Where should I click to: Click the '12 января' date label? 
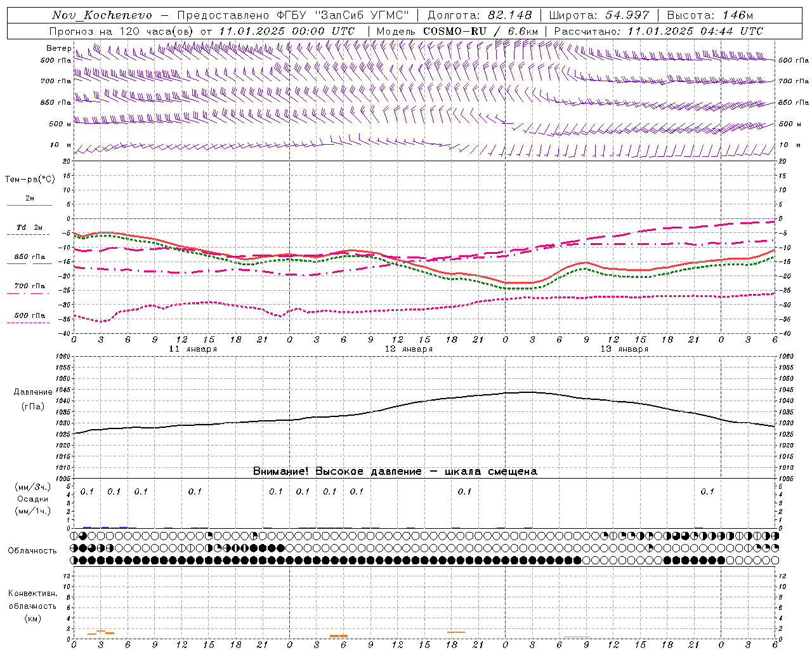[x=409, y=349]
